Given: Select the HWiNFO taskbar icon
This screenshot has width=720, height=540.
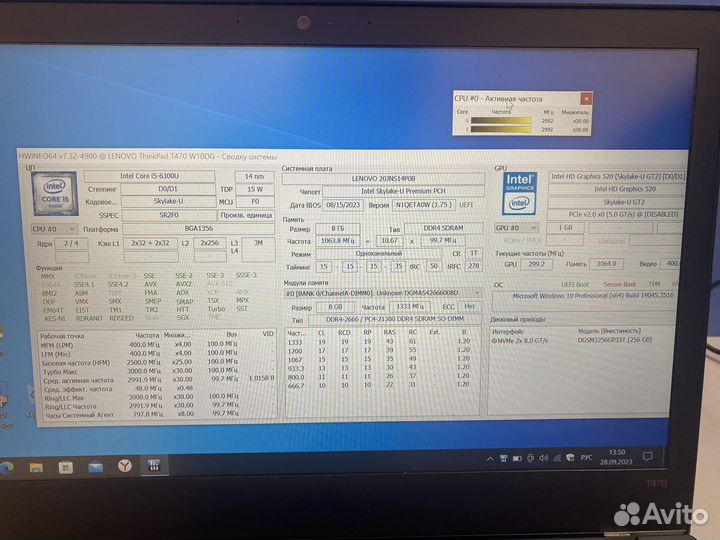Looking at the screenshot, I should 154,465.
